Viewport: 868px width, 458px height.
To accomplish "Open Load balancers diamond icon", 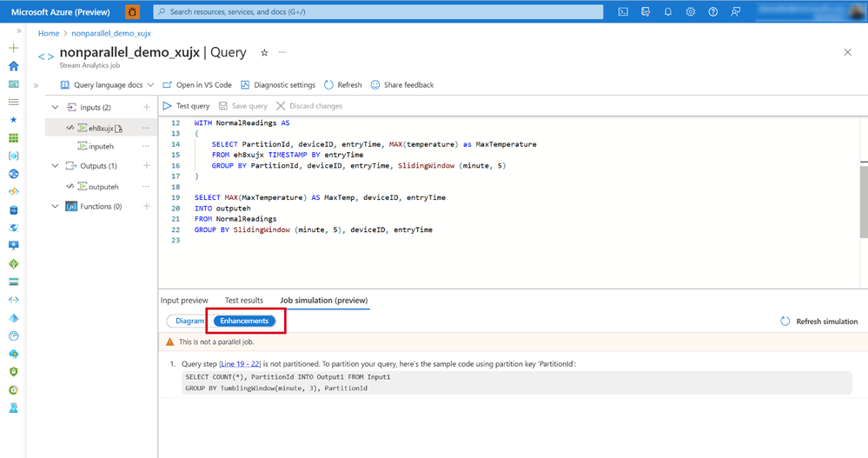I will (x=14, y=263).
